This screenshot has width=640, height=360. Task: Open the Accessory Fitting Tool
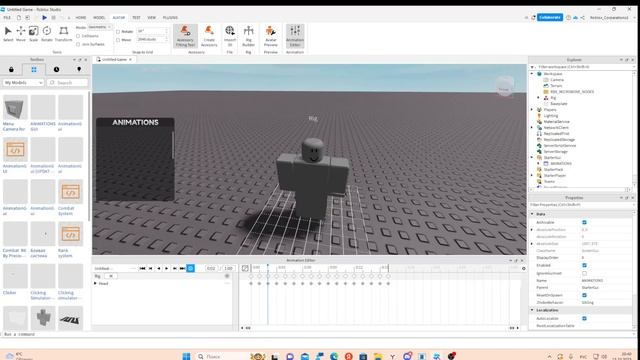click(185, 36)
